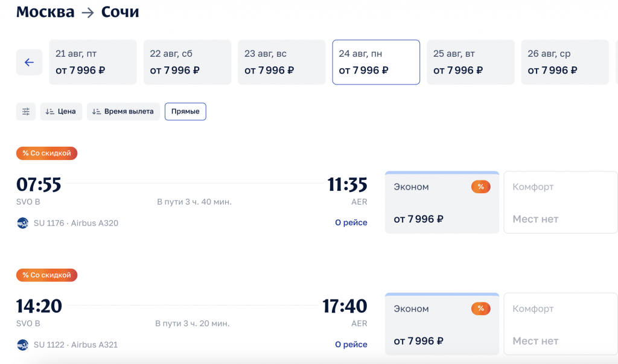Click the Со скидкой badge above 14:20 flight

click(x=47, y=275)
